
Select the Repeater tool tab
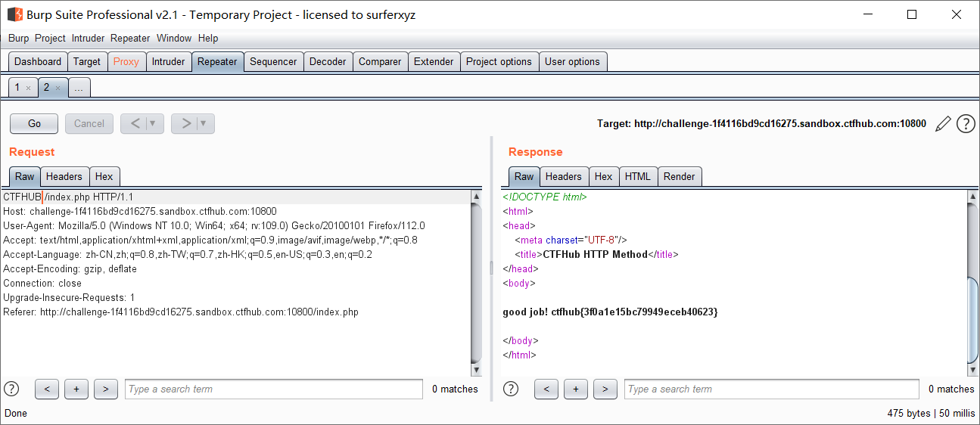pyautogui.click(x=217, y=61)
